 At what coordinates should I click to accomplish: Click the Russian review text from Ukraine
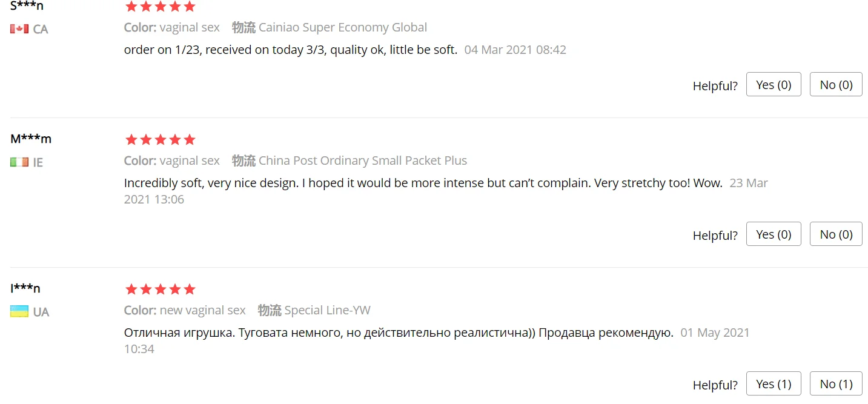point(398,333)
